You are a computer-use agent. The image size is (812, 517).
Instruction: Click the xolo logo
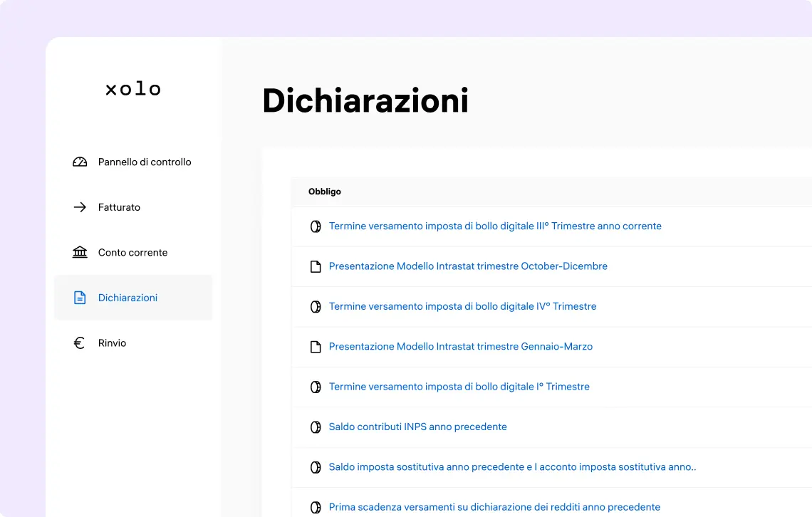(x=133, y=88)
